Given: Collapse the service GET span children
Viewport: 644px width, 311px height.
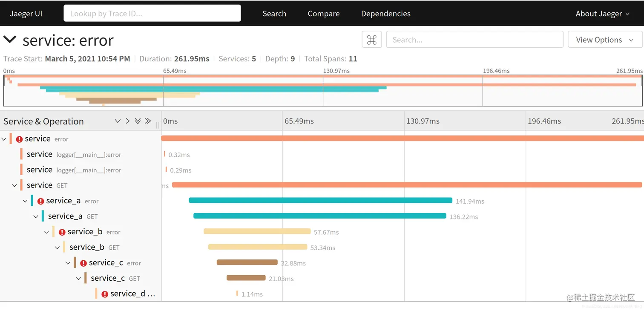Looking at the screenshot, I should (15, 185).
